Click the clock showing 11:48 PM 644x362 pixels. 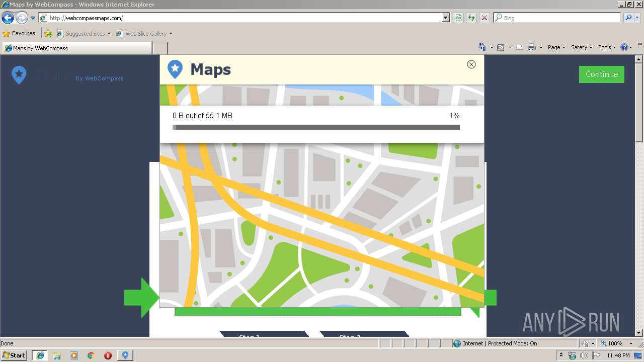coord(618,355)
